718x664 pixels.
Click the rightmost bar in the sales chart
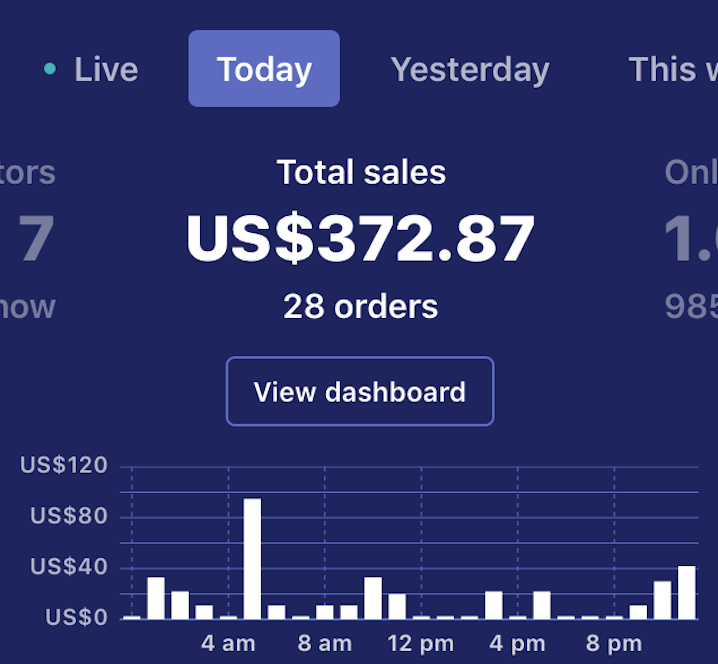click(x=686, y=592)
